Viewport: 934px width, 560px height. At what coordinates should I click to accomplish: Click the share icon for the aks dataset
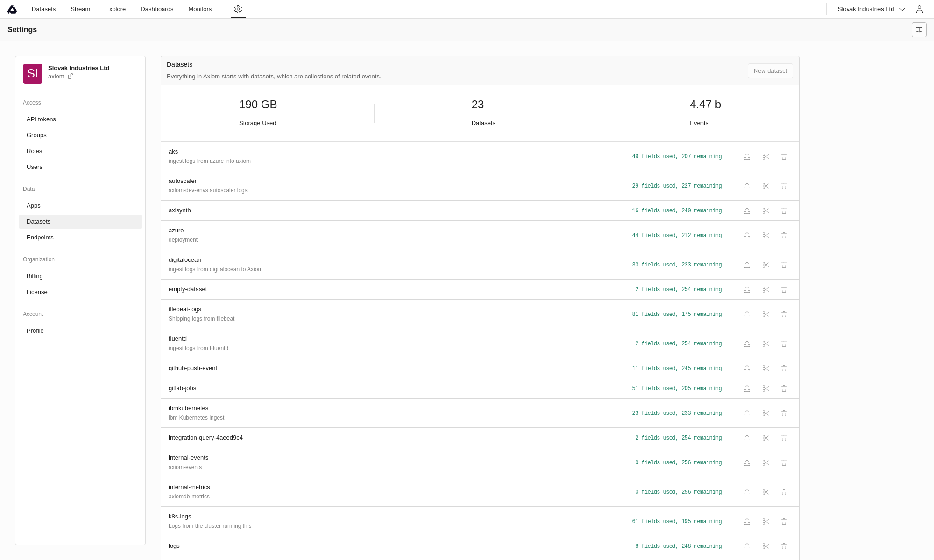click(x=747, y=157)
